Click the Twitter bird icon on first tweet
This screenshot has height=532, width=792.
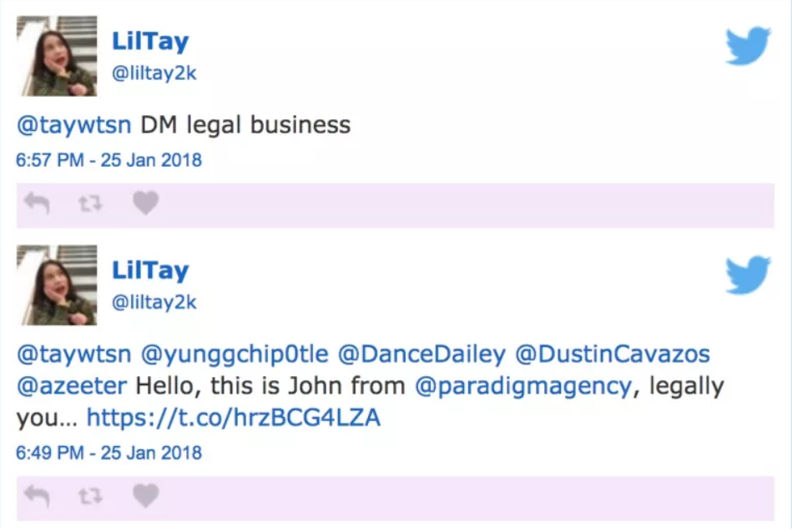point(748,46)
